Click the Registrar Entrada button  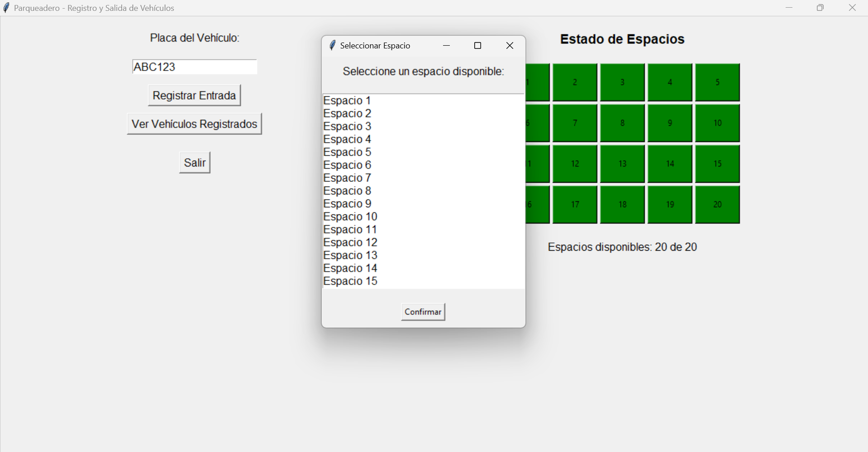click(x=194, y=95)
